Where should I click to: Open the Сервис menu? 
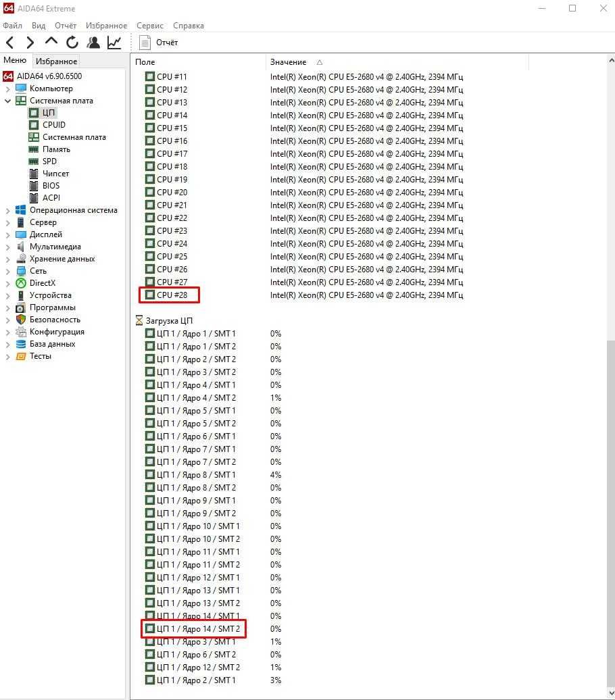[x=150, y=26]
